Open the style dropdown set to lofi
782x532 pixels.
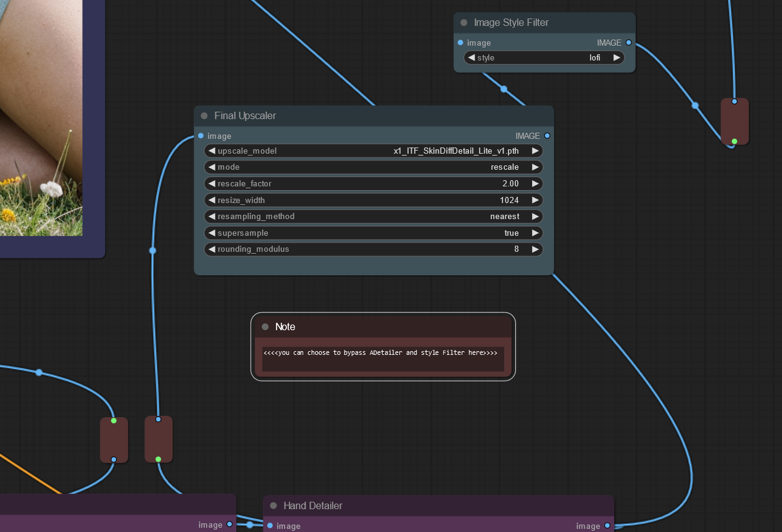point(544,57)
